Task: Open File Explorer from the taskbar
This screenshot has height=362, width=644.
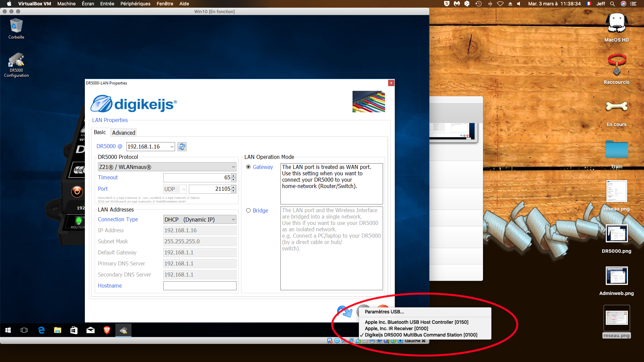Action: pyautogui.click(x=58, y=330)
